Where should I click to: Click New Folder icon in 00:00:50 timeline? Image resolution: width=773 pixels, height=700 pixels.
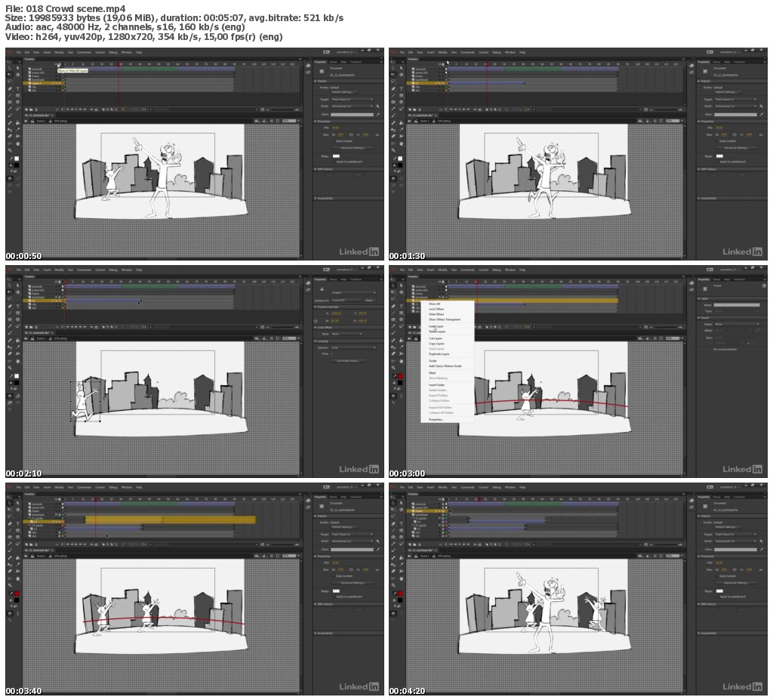pyautogui.click(x=31, y=109)
